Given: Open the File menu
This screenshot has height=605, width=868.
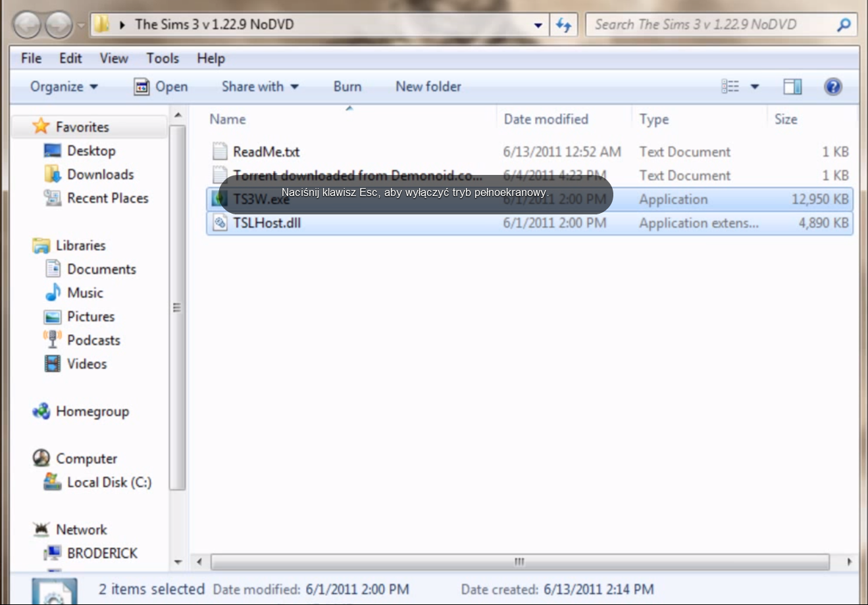Looking at the screenshot, I should [31, 59].
